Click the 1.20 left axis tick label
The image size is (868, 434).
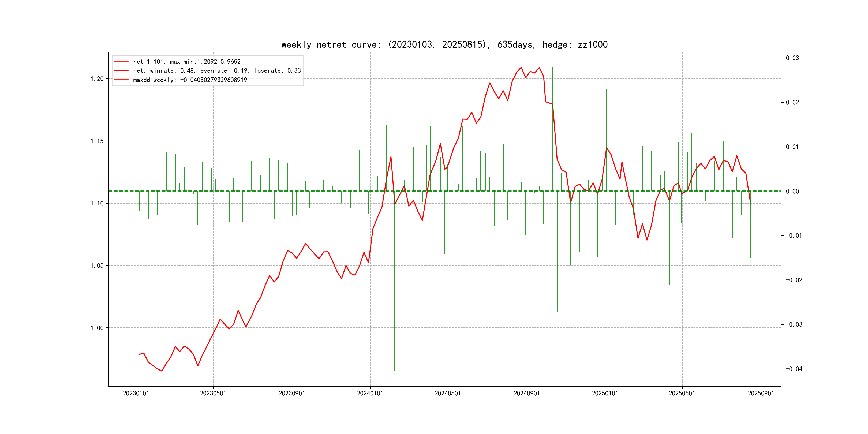click(97, 79)
